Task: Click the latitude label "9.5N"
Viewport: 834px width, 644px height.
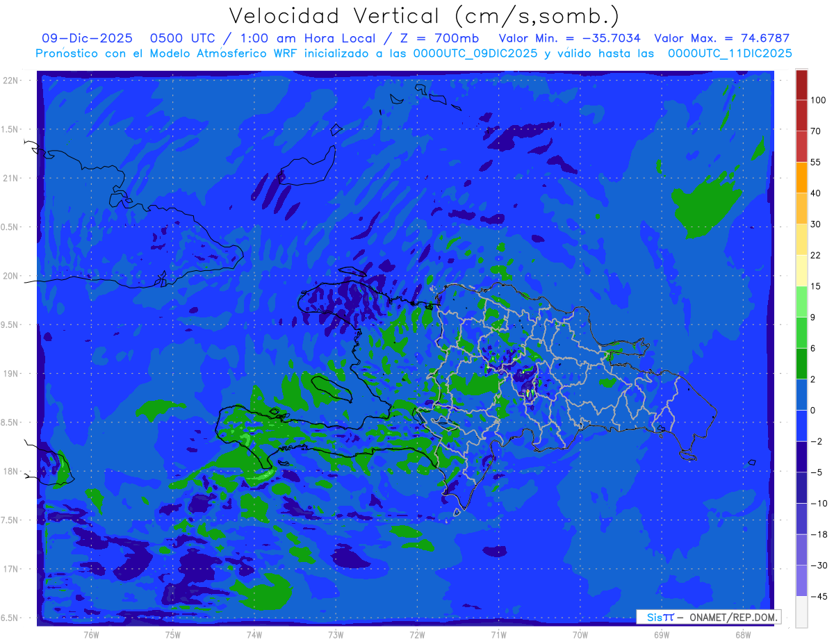Action: [x=10, y=325]
